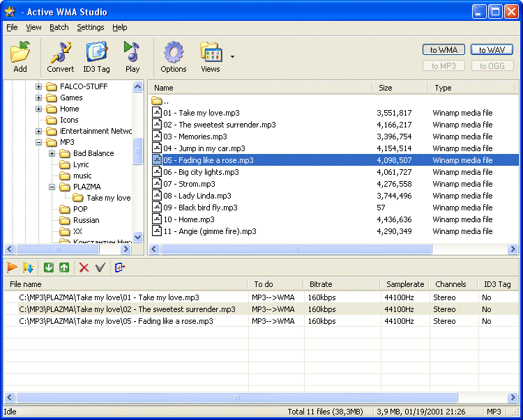Viewport: 523px width, 420px height.
Task: Open the Batch menu
Action: [x=59, y=27]
